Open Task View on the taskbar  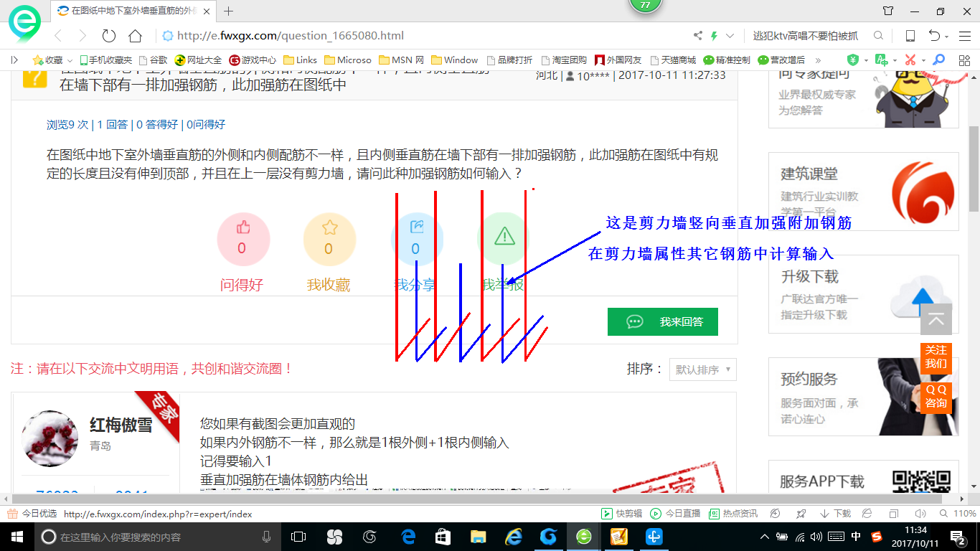(x=298, y=537)
